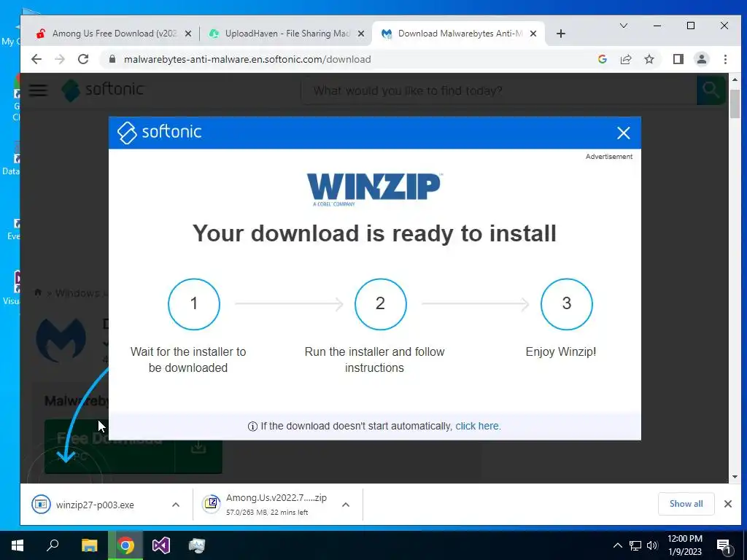Open Chrome side panel
747x560 pixels.
point(678,59)
